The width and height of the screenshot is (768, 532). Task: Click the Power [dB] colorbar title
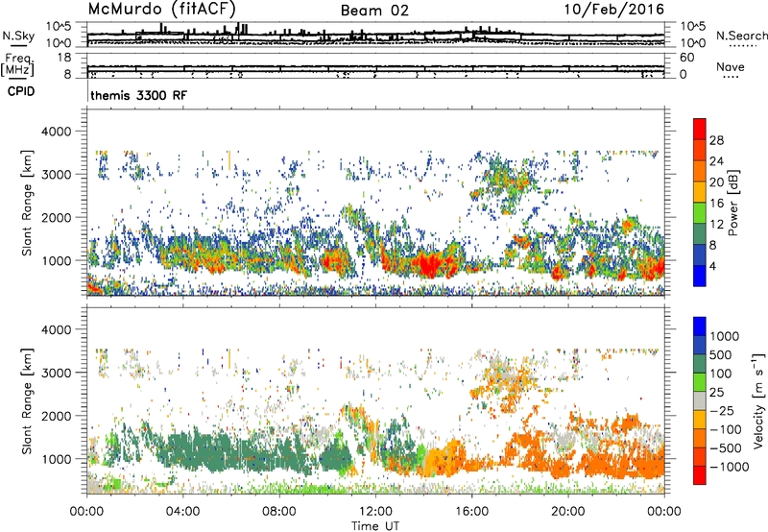(x=733, y=203)
